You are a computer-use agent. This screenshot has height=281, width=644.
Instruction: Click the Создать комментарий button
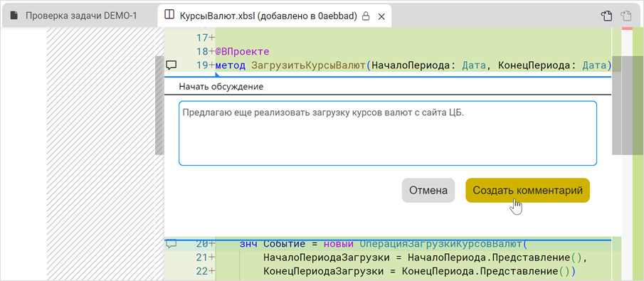coord(527,190)
